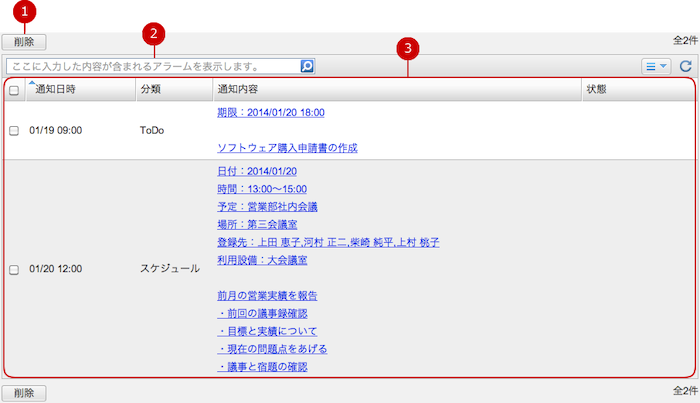Click the 状態 column header

coord(638,89)
